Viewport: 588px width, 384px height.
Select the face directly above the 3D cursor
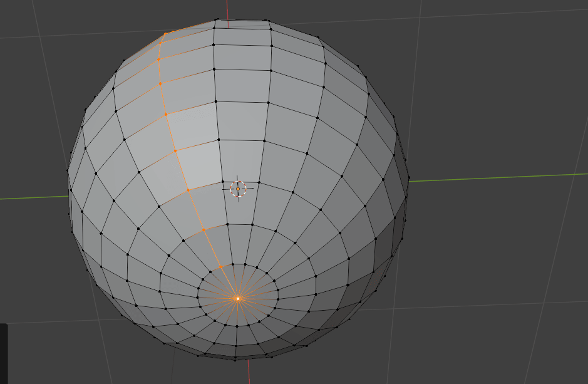click(240, 160)
